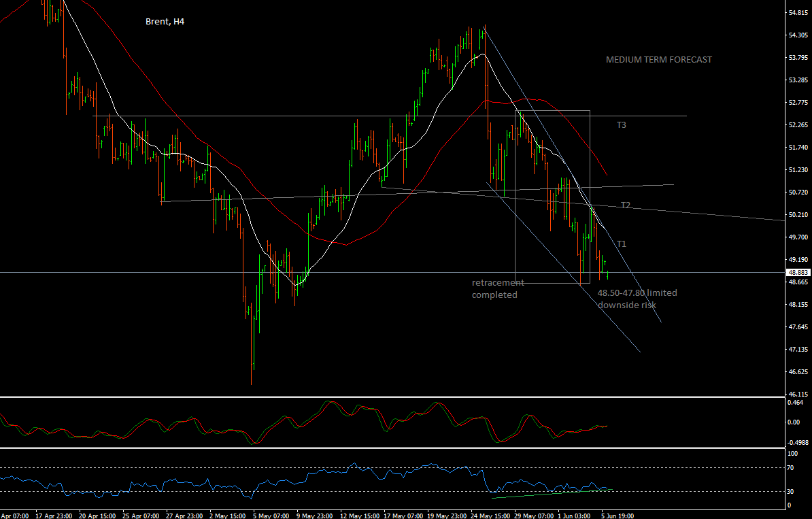Select the 5 May 07:00 time label

coord(270,515)
